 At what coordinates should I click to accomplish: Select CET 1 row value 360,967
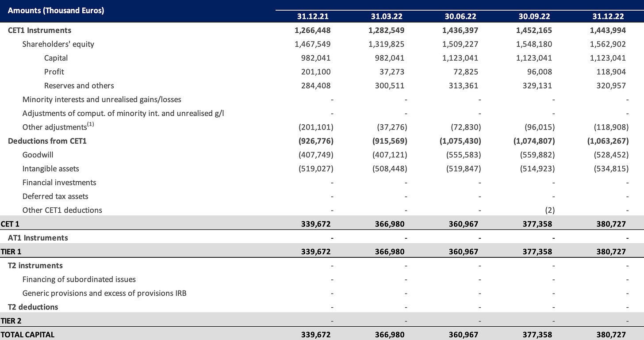click(464, 224)
